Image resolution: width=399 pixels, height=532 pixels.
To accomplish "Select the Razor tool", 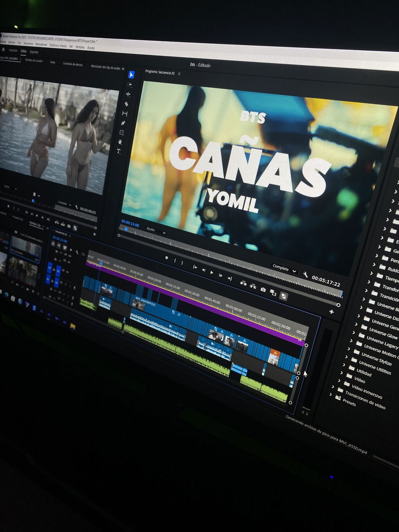I will (x=127, y=104).
